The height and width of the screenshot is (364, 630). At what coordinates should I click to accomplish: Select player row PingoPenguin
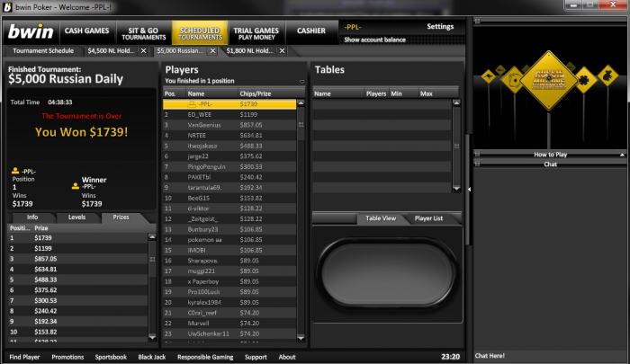tap(229, 166)
